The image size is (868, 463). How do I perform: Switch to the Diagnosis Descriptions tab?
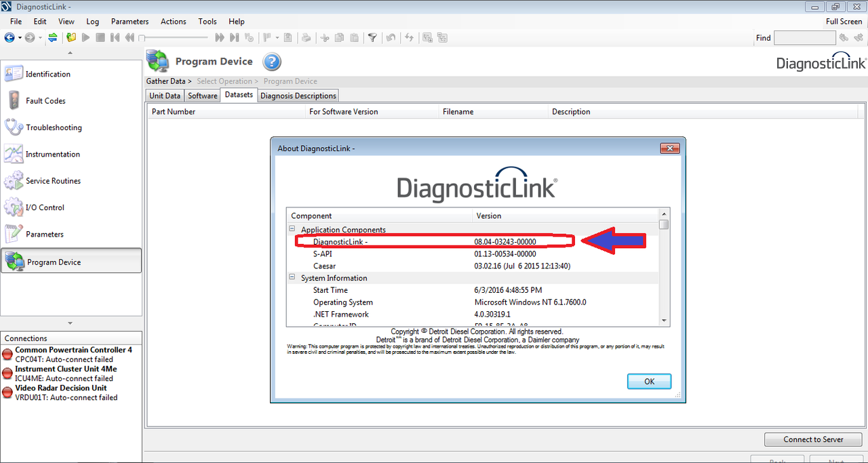[x=298, y=96]
